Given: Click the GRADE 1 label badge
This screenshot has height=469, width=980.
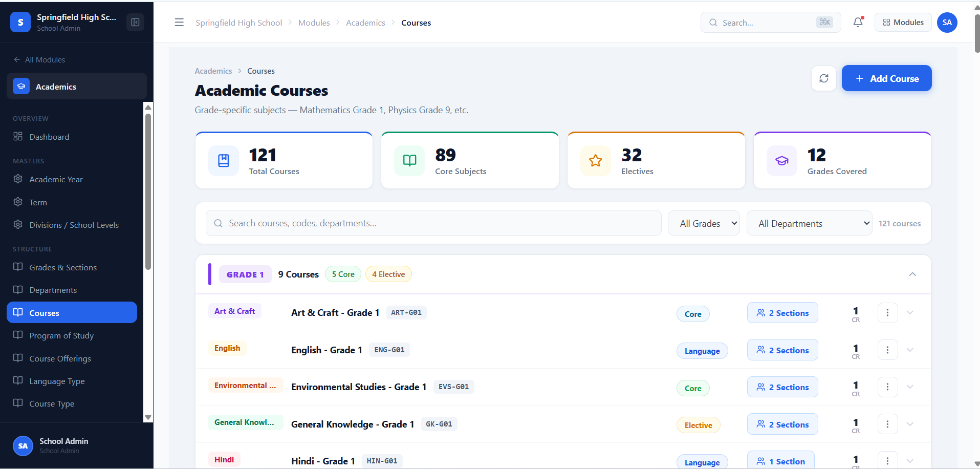Looking at the screenshot, I should (245, 274).
